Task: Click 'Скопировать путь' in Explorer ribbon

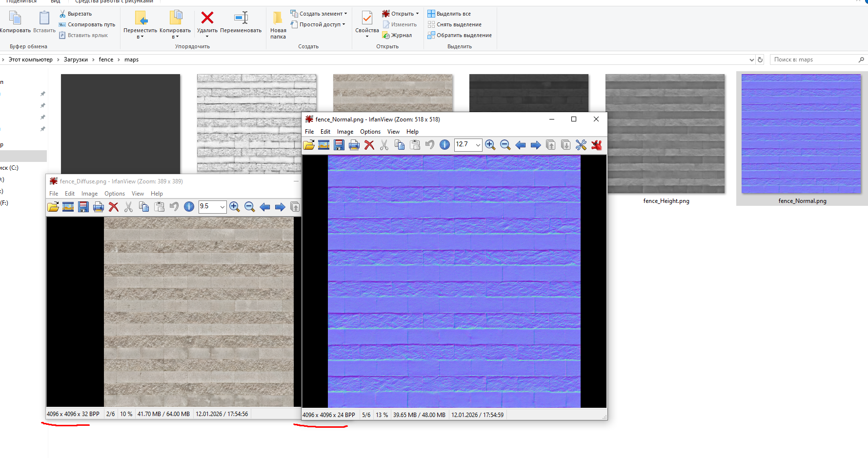Action: coord(87,24)
